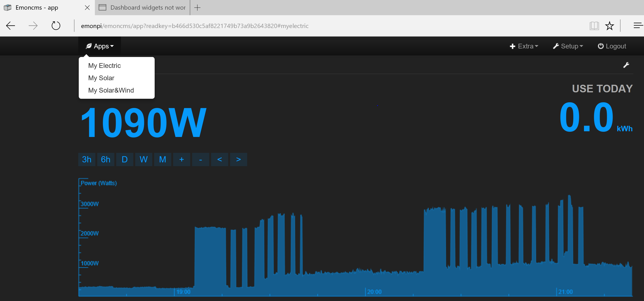
Task: Go forward using browser forward arrow
Action: click(33, 26)
